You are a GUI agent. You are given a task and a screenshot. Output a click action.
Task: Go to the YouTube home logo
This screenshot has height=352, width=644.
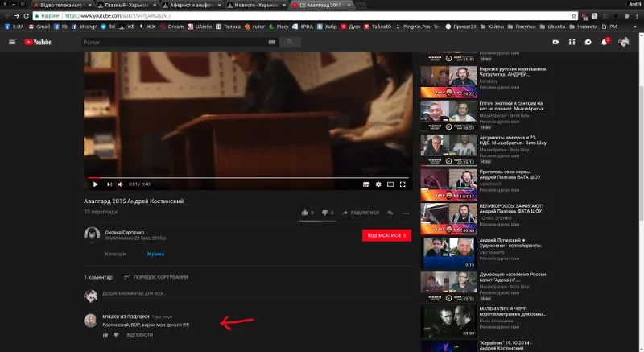coord(37,43)
